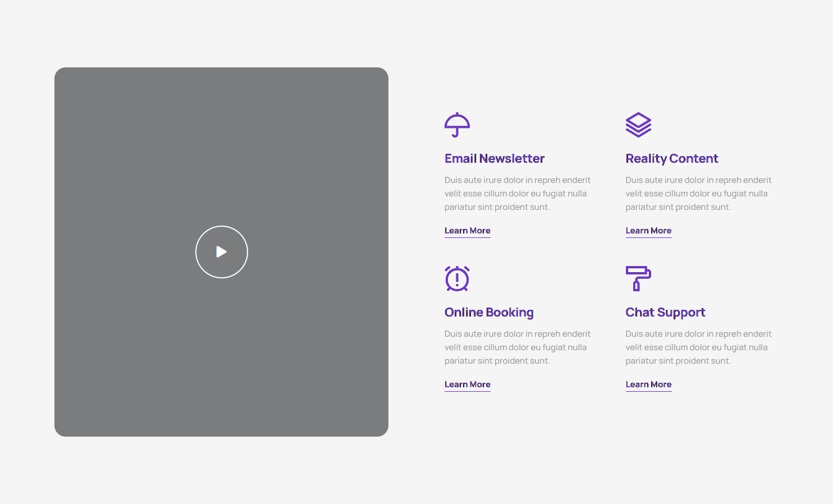Follow Learn More under Email Newsletter
The height and width of the screenshot is (504, 833).
tap(467, 231)
